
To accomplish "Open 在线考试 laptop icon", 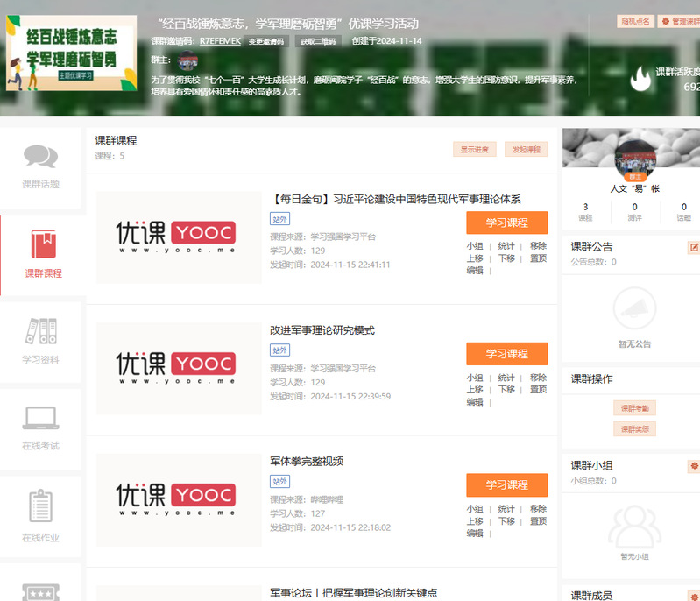I will coord(40,418).
